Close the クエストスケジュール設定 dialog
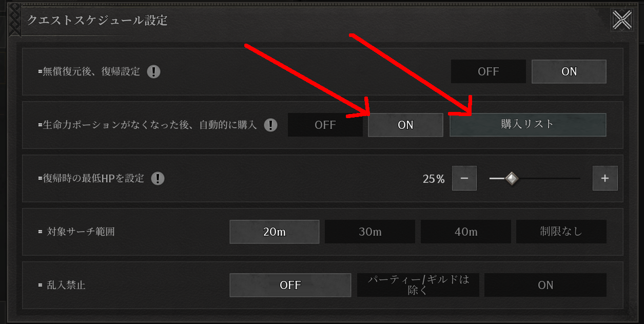Image resolution: width=644 pixels, height=324 pixels. click(622, 21)
